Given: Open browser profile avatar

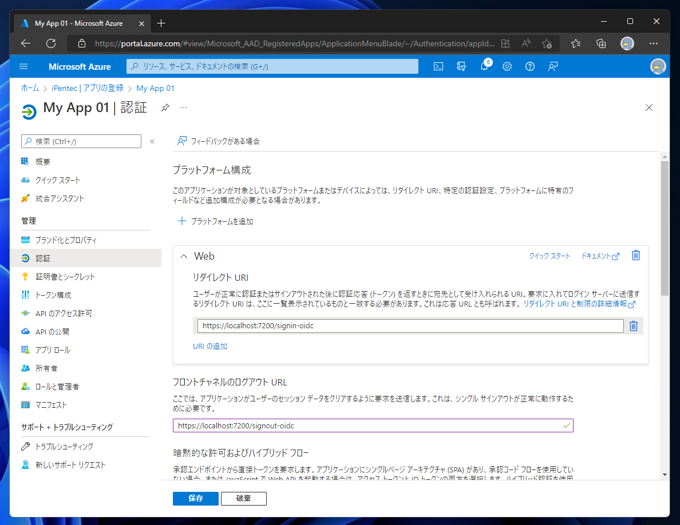Looking at the screenshot, I should [627, 43].
